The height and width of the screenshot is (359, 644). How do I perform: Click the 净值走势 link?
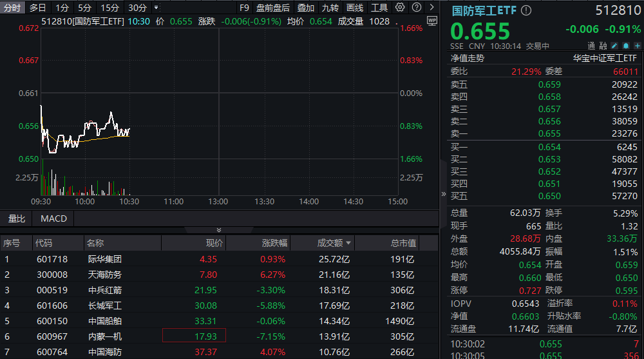[x=468, y=58]
